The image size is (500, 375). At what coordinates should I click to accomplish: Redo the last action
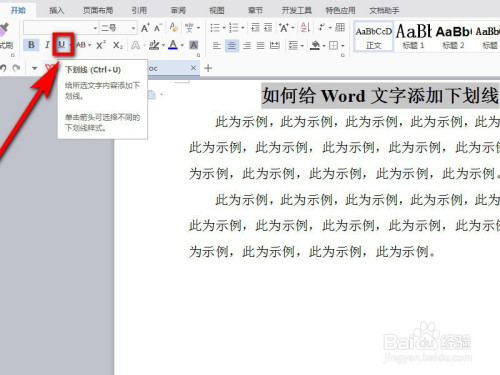coord(16,68)
